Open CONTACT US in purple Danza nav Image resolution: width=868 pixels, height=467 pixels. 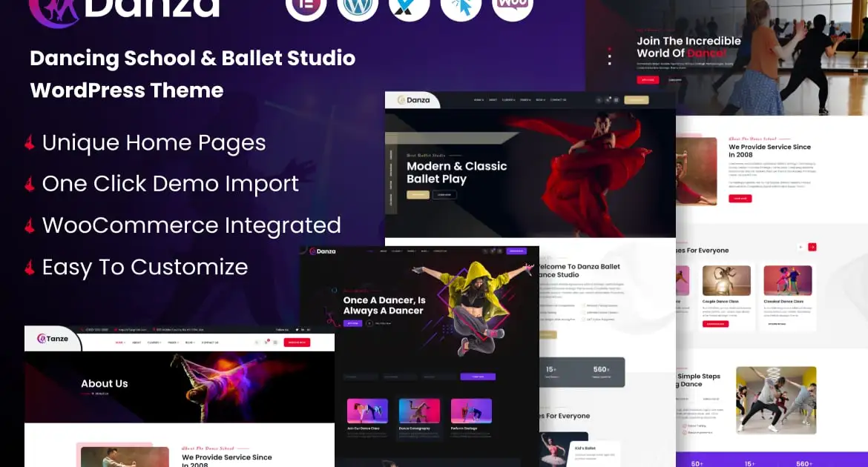pyautogui.click(x=440, y=251)
